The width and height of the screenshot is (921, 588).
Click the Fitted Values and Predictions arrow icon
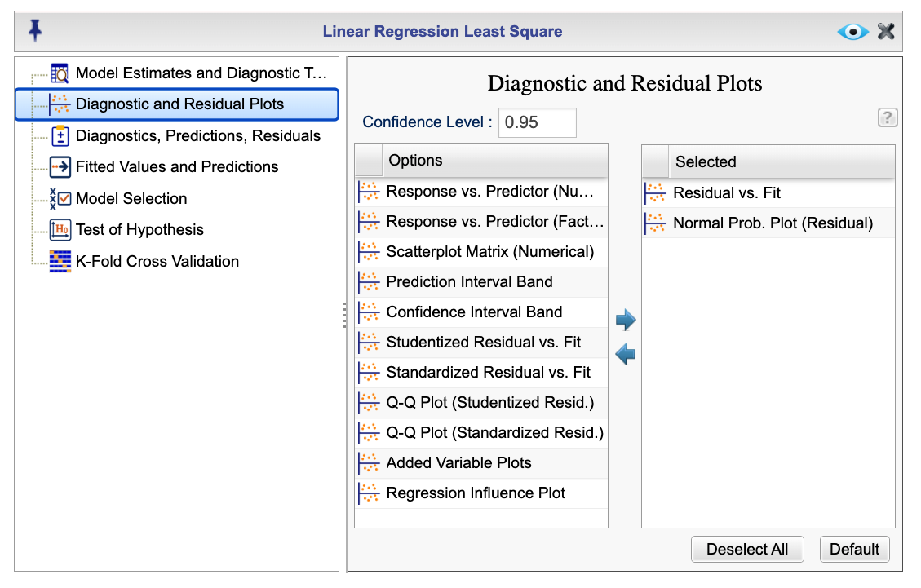pos(60,167)
